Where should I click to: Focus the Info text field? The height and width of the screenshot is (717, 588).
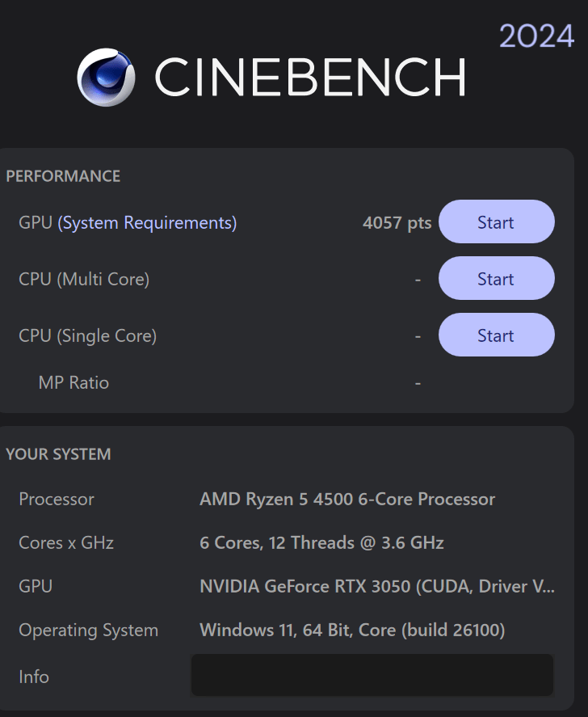(x=372, y=676)
